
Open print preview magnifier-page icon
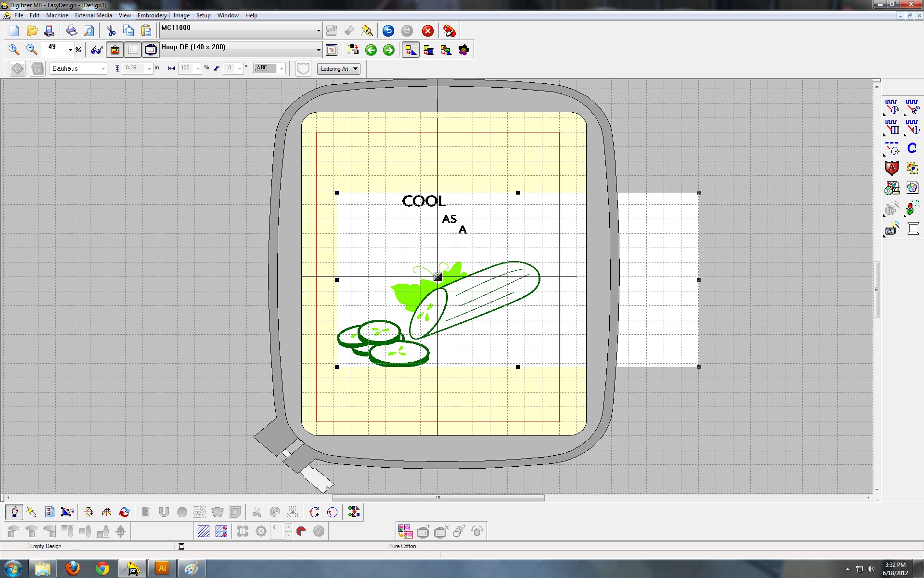coord(89,31)
